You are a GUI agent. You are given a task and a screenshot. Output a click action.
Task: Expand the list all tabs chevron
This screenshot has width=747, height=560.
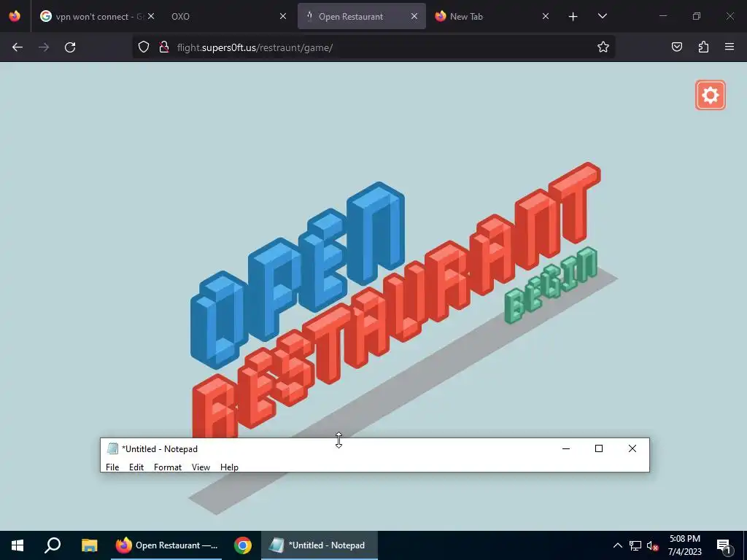(602, 16)
